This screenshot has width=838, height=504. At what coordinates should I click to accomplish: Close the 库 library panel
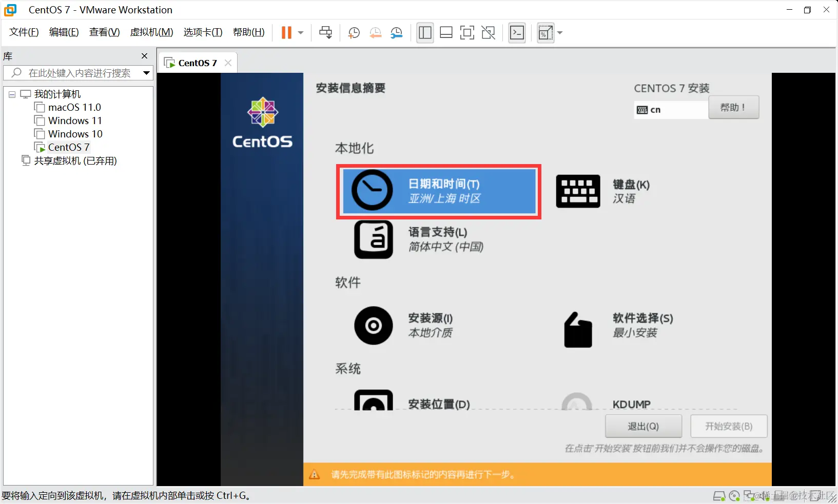pyautogui.click(x=145, y=56)
